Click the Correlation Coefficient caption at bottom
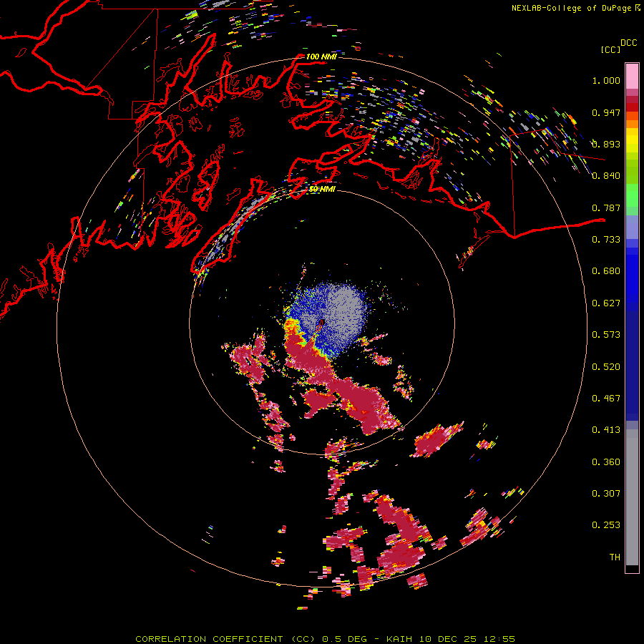This screenshot has width=644, height=644. (x=325, y=639)
